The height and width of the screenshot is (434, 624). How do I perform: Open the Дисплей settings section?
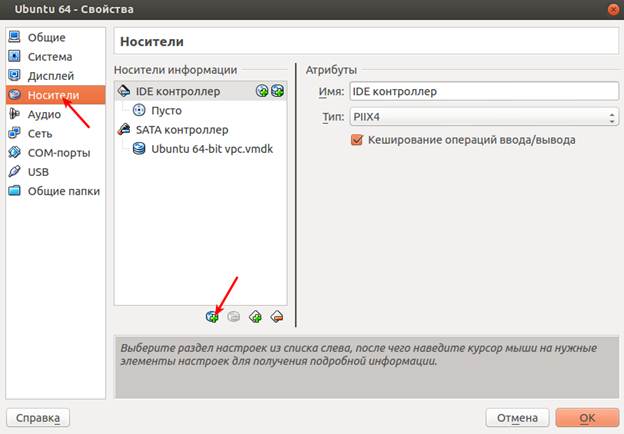click(55, 76)
